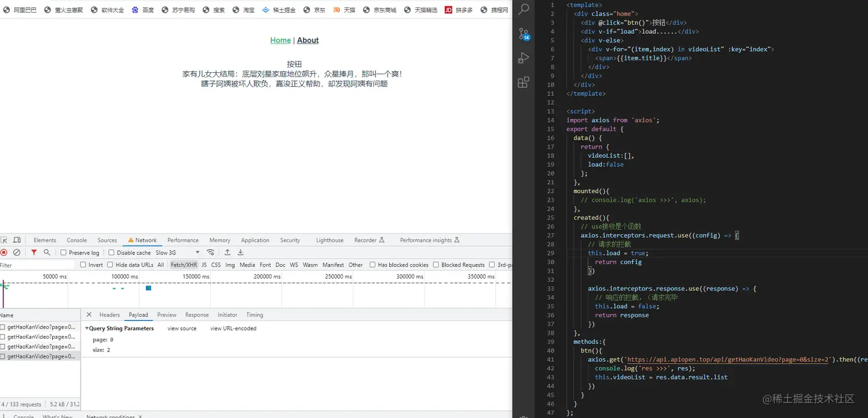This screenshot has height=418, width=868.
Task: Open the Lighthouse tab in DevTools
Action: (330, 240)
